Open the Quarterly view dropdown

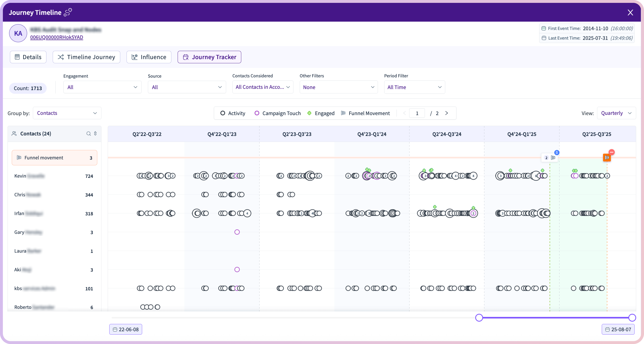click(616, 113)
